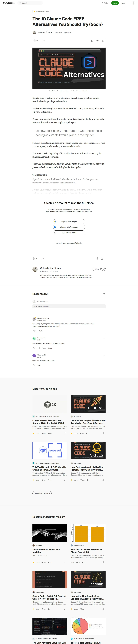Click the subscribe envelope icon beside Follow

[103, 269]
